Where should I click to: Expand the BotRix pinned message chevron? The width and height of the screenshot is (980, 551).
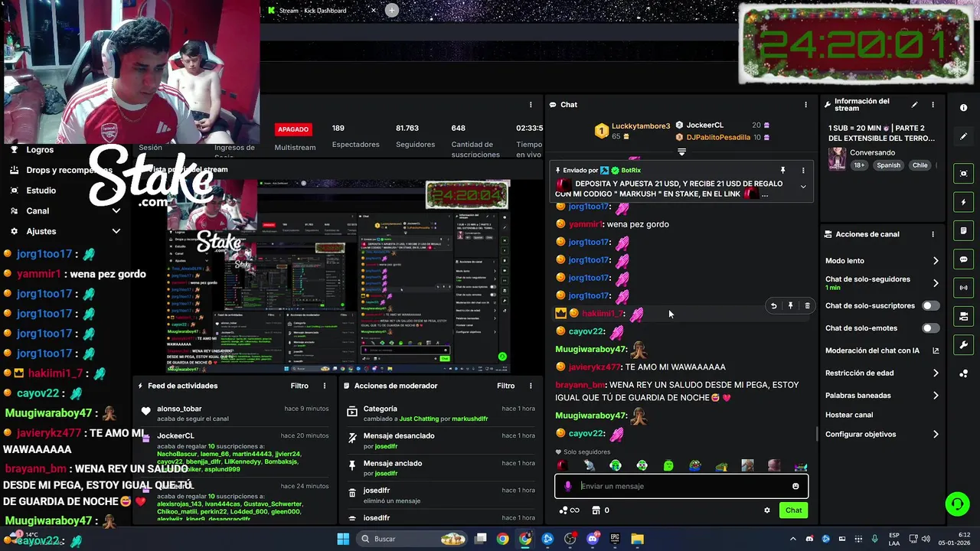click(x=803, y=187)
